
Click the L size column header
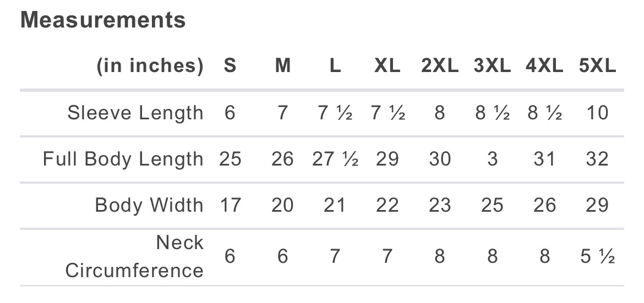point(335,66)
